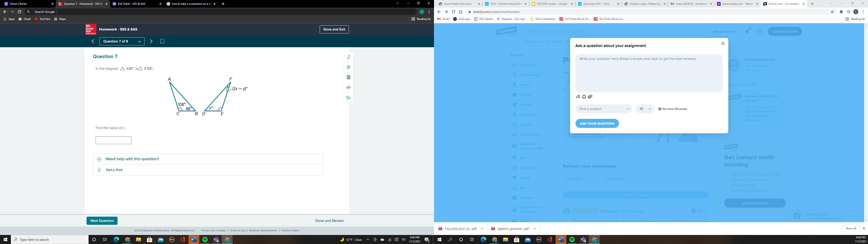The image size is (868, 244).
Task: Expand Need help with this question
Action: tap(132, 159)
